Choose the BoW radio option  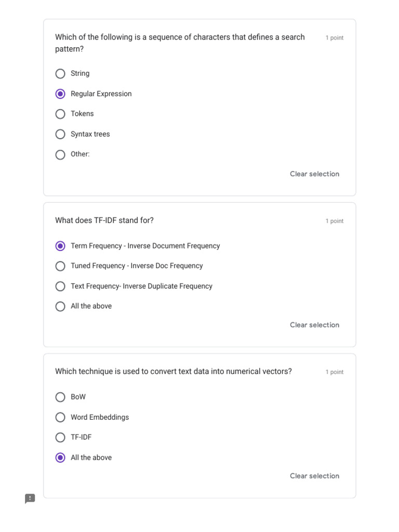(x=60, y=397)
